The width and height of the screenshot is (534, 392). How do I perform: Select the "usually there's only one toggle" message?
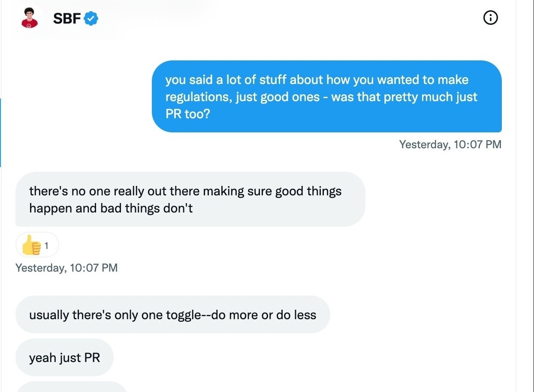tap(172, 315)
